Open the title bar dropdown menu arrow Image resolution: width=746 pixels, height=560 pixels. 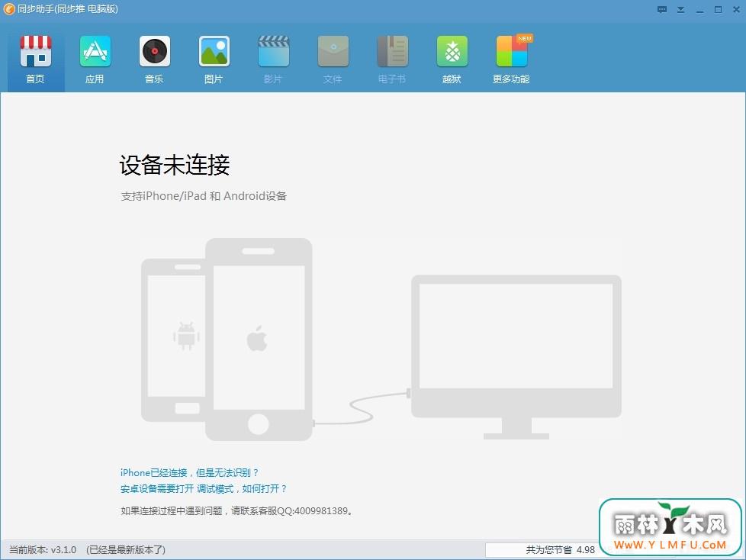tap(681, 9)
